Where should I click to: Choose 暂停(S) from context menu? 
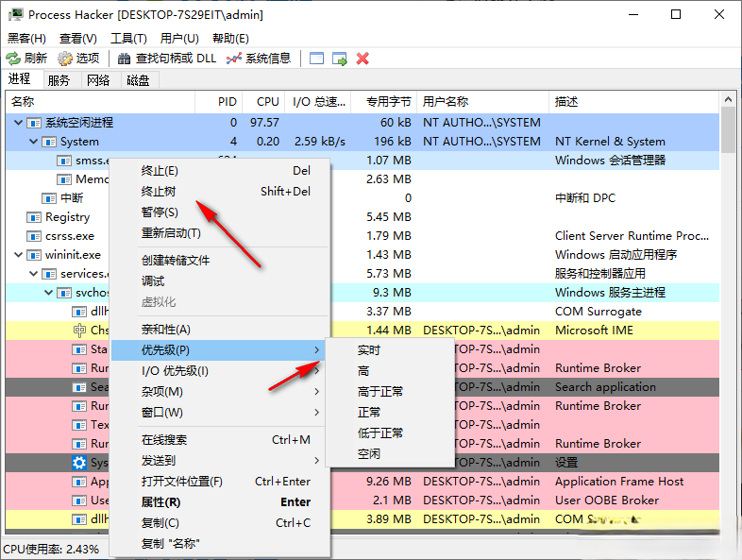click(219, 212)
